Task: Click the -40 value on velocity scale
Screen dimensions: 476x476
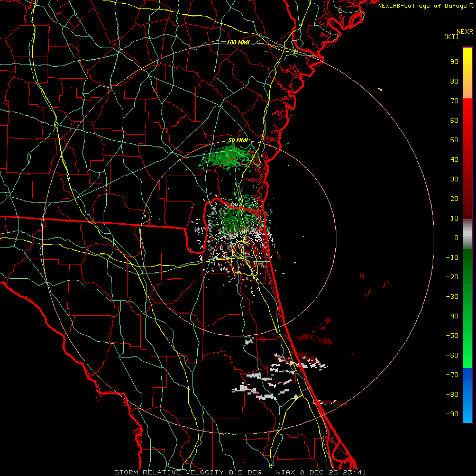Action: tap(452, 316)
